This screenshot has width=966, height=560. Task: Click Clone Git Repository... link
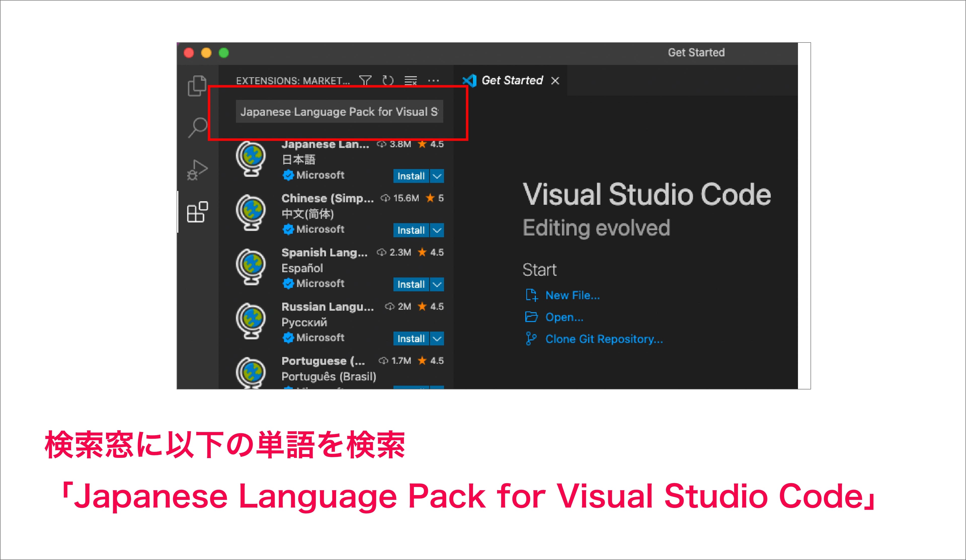[604, 339]
